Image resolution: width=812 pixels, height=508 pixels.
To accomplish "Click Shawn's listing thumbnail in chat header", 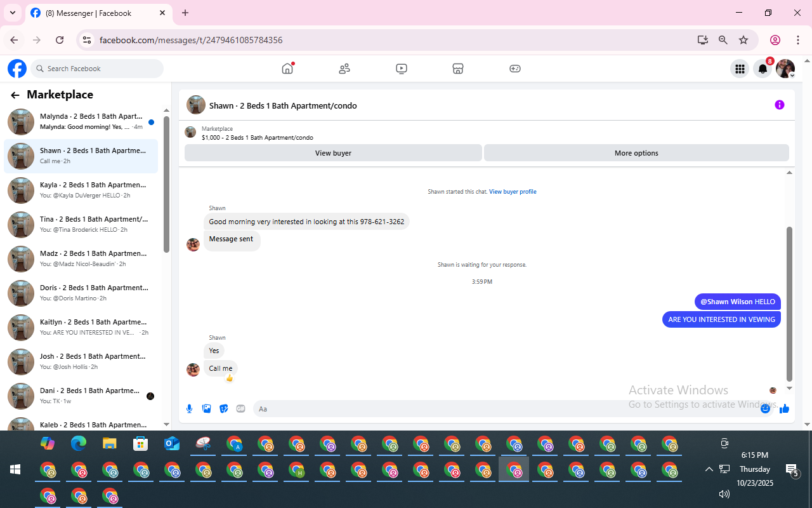I will tap(196, 105).
